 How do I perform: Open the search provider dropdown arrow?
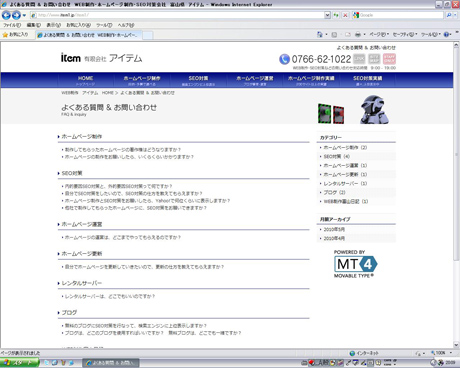tap(455, 15)
